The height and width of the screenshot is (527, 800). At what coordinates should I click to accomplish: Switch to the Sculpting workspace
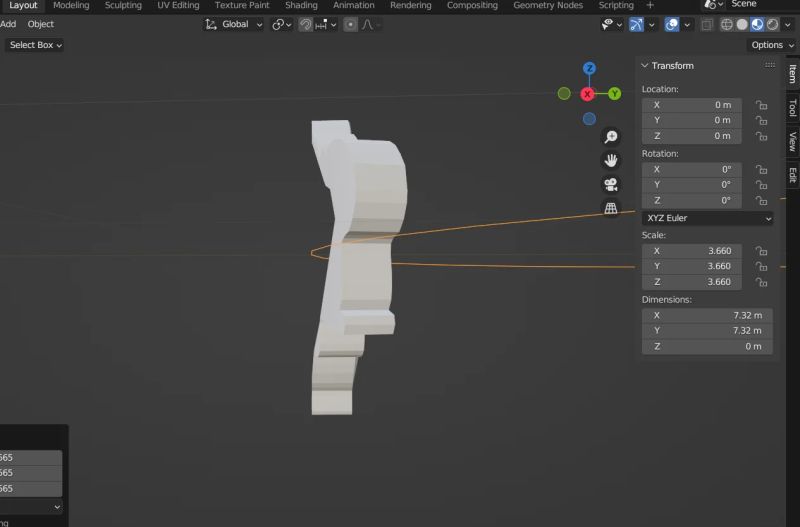(x=123, y=6)
